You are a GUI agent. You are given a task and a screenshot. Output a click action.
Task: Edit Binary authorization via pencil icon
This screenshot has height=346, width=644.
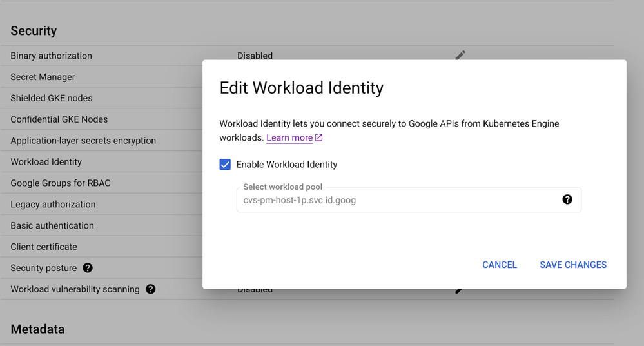(460, 56)
